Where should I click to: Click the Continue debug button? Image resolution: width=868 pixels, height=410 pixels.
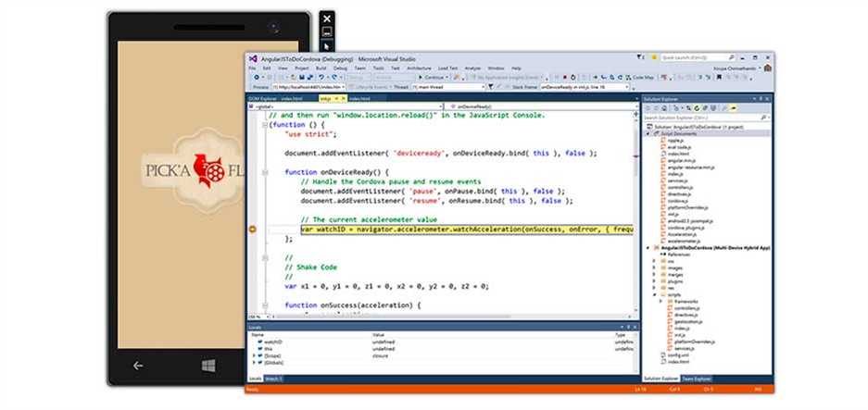click(432, 78)
